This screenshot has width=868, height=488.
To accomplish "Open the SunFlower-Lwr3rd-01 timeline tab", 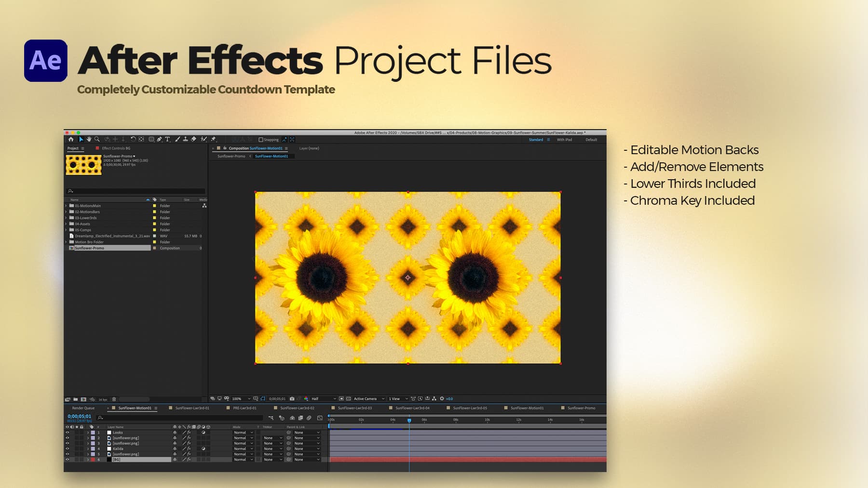I will click(192, 408).
